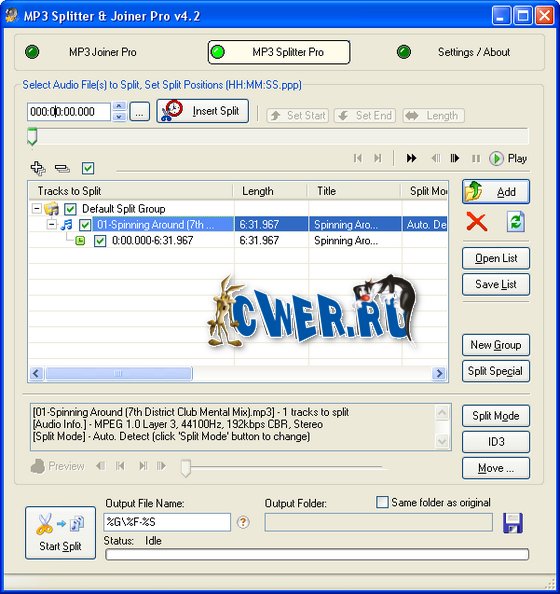Click the New Group button
This screenshot has width=560, height=594.
[x=496, y=345]
